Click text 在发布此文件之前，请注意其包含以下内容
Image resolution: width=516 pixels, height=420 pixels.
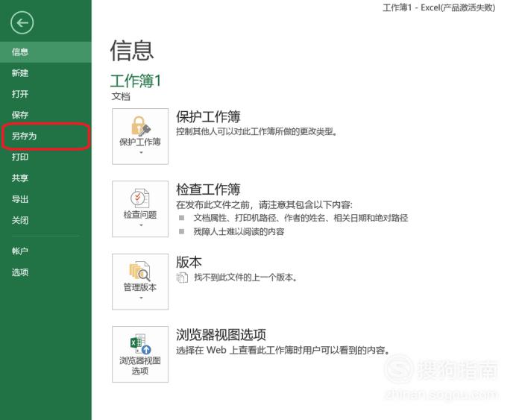pyautogui.click(x=264, y=204)
